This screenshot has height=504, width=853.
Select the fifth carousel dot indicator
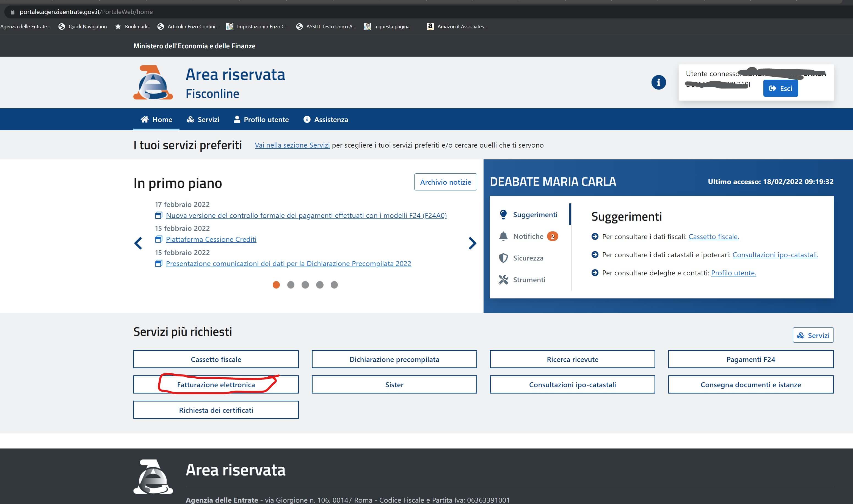pyautogui.click(x=334, y=285)
